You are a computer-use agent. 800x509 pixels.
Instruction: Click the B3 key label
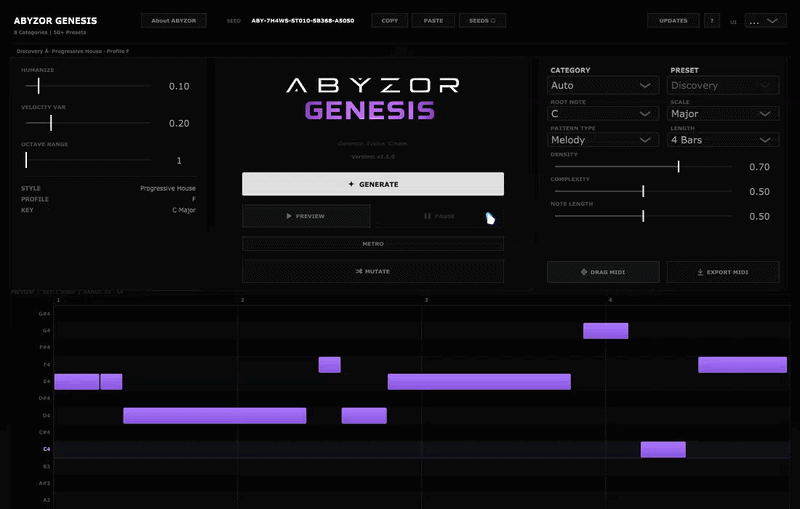(46, 466)
